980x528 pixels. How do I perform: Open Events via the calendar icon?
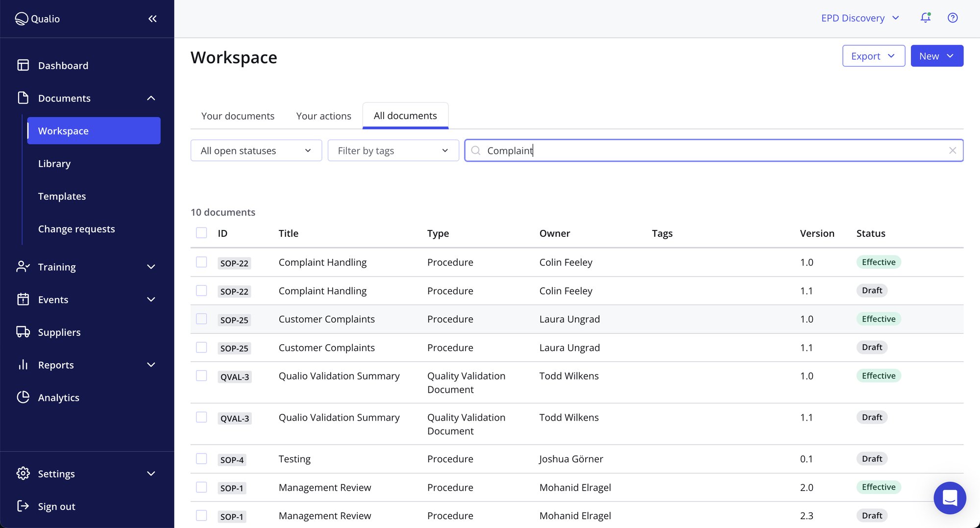pos(23,299)
